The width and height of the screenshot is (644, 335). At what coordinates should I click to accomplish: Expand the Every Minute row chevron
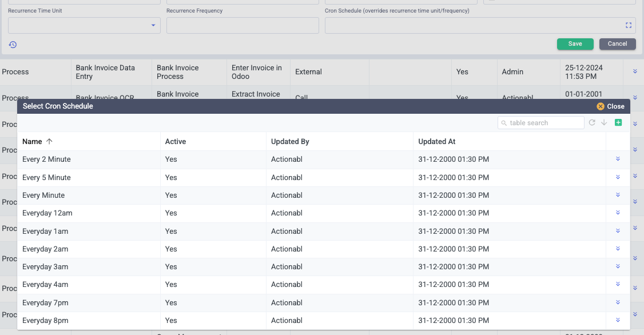coord(618,195)
